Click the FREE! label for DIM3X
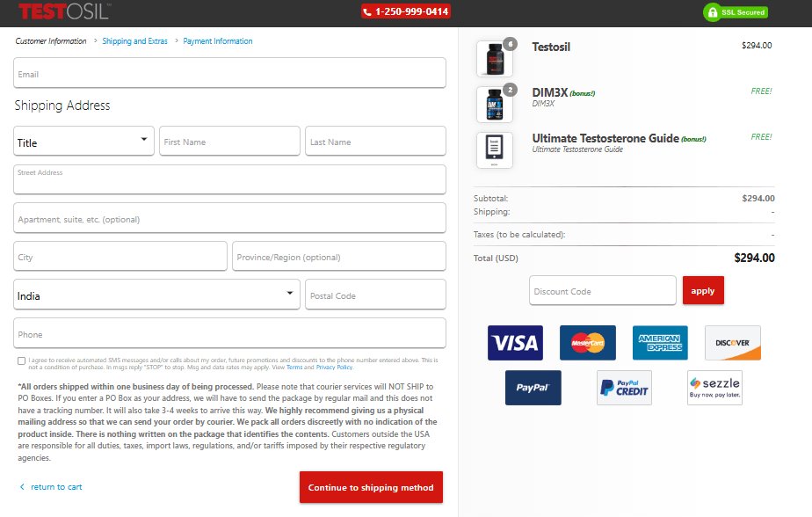Viewport: 812px width, 517px height. (x=761, y=91)
